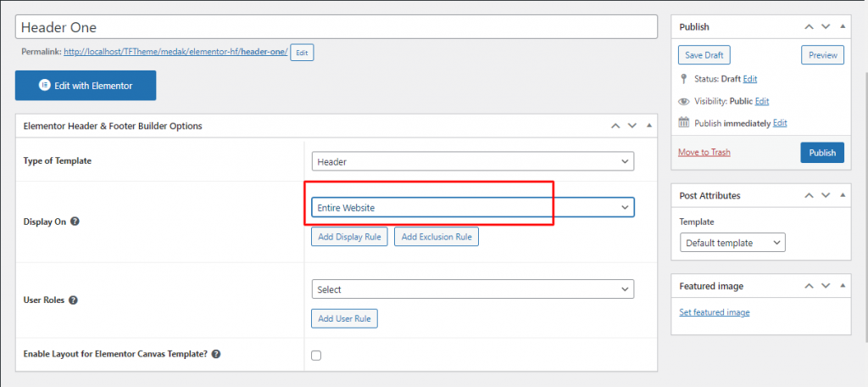Screen dimensions: 868x387
Task: Collapse the Publish panel toggle
Action: pos(842,27)
